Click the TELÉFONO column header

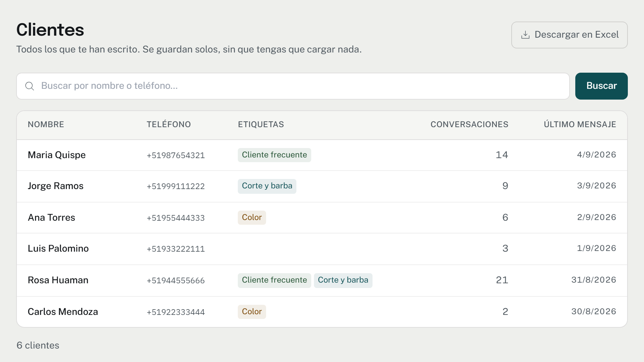pos(169,124)
